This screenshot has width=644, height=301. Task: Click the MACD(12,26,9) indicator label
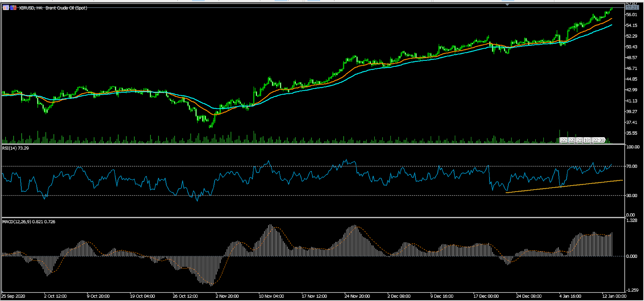29,222
